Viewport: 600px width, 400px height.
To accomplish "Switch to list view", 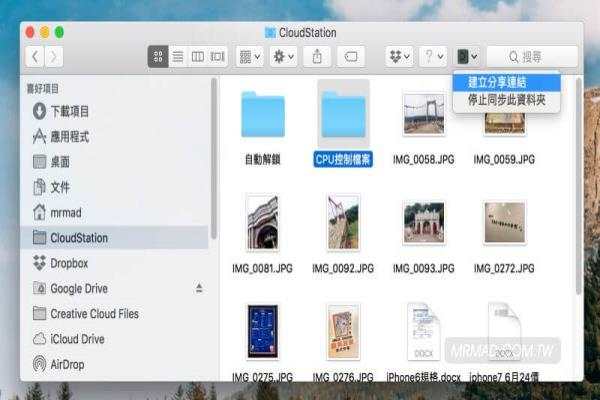I will click(x=178, y=57).
